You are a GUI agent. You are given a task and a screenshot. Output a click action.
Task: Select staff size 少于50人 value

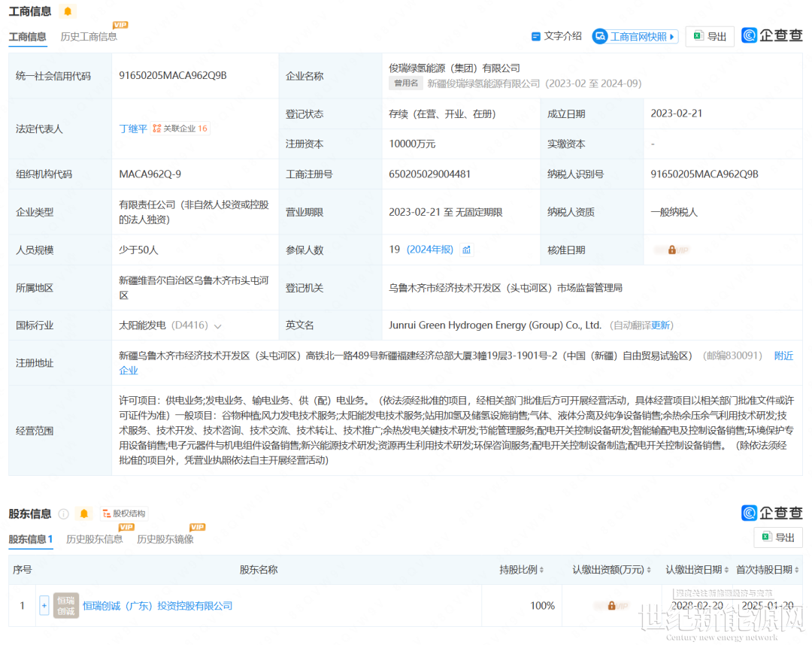138,250
